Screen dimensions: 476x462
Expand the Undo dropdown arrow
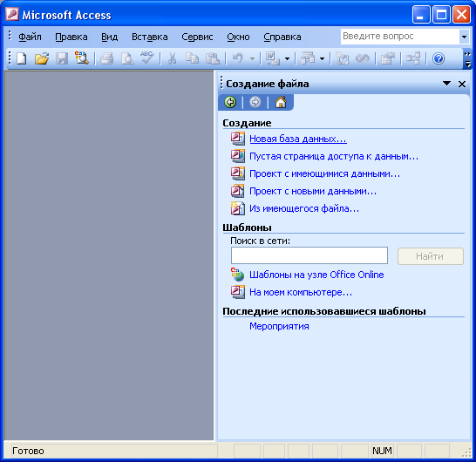[252, 58]
